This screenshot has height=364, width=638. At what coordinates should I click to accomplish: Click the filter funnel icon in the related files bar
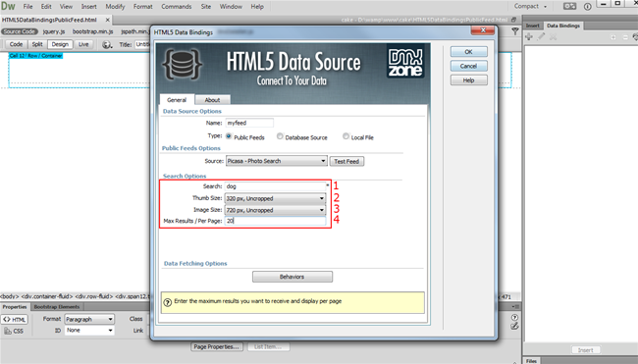click(515, 31)
